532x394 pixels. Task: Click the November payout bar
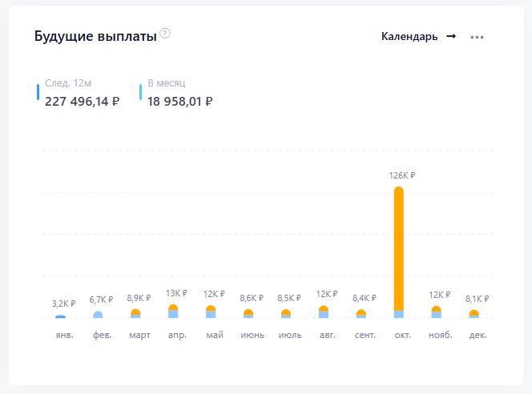pos(436,312)
